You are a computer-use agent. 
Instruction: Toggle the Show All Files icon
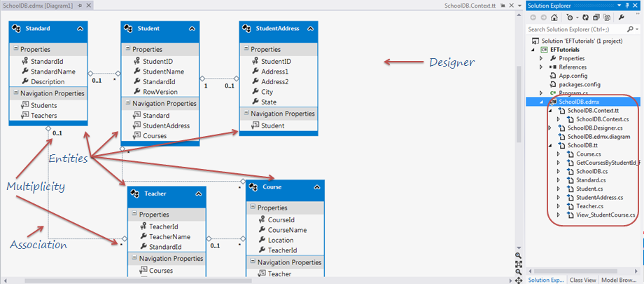click(x=606, y=18)
